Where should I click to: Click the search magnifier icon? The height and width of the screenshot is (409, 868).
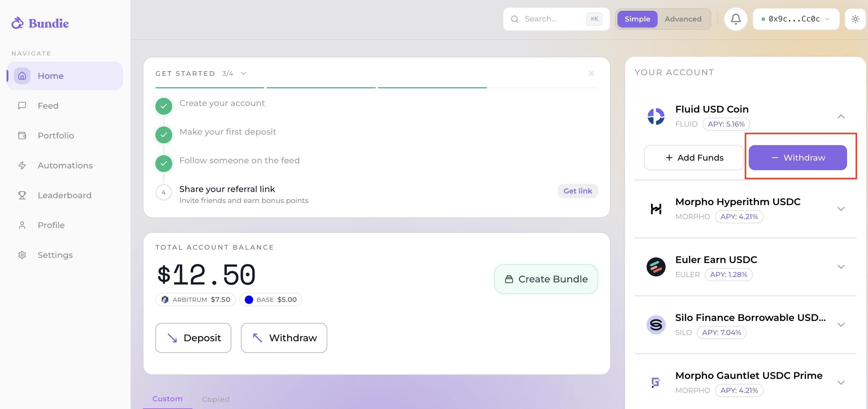[x=514, y=19]
